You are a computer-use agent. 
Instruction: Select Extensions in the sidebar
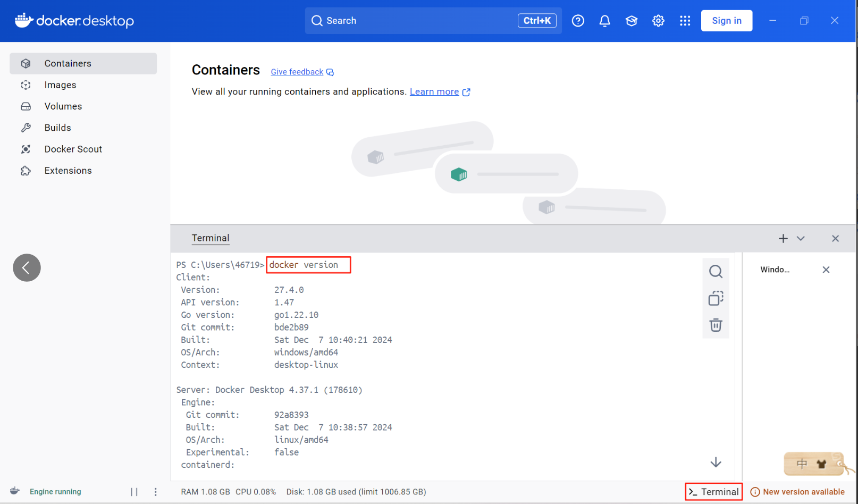click(83, 171)
